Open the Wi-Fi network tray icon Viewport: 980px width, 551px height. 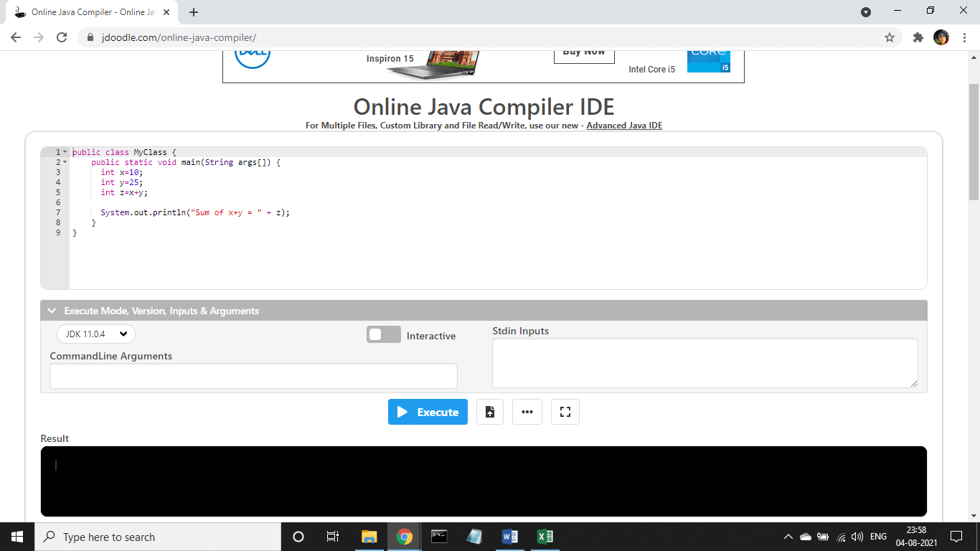(x=842, y=537)
